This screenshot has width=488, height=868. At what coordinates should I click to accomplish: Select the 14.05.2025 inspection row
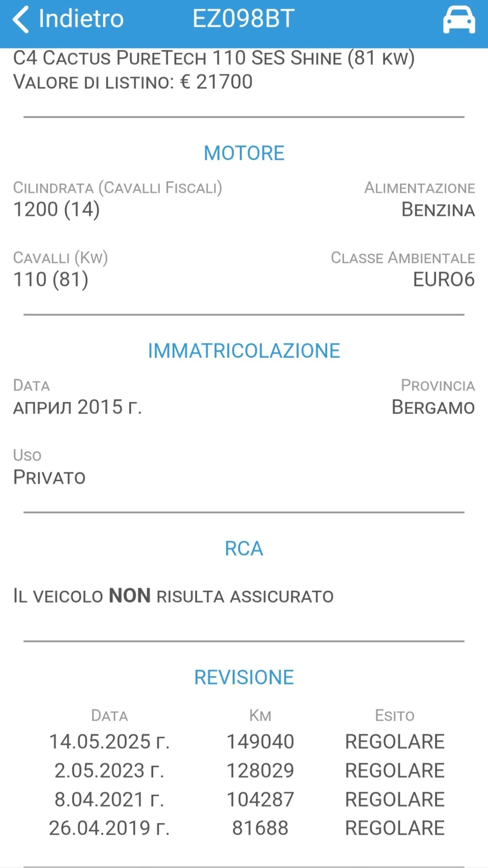pos(247,742)
